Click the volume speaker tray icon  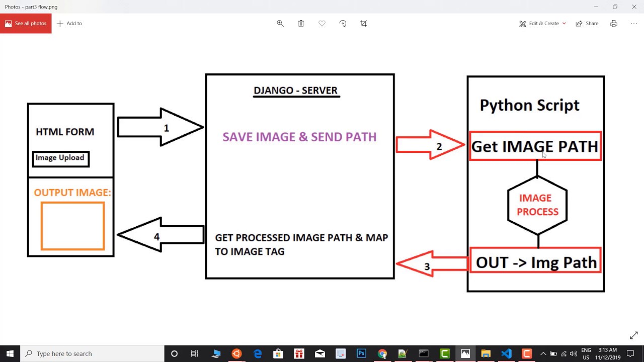[574, 353]
